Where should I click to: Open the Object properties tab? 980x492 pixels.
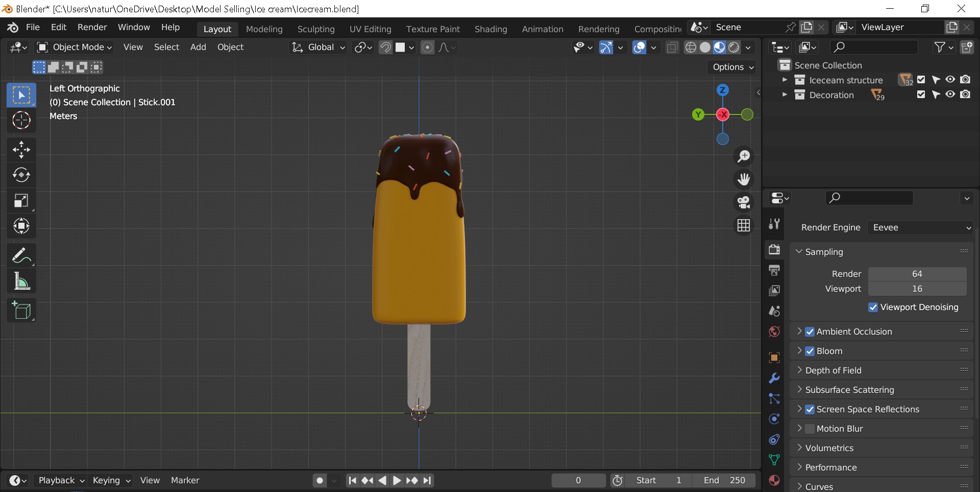pos(774,358)
